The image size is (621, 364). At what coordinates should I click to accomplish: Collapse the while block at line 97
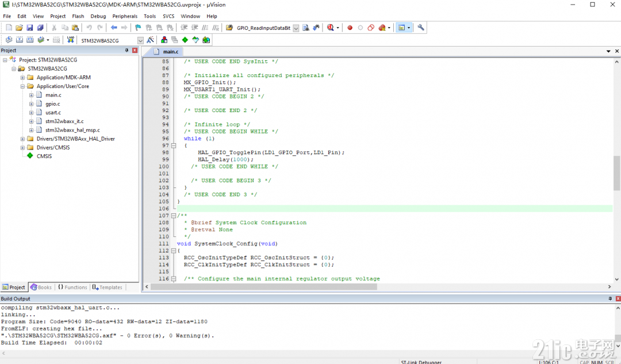pyautogui.click(x=174, y=145)
